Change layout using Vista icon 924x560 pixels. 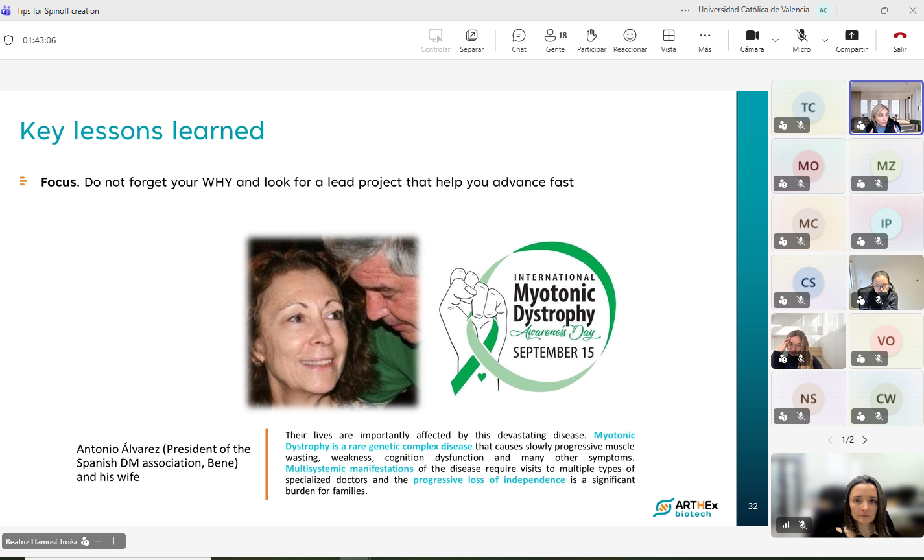coord(669,40)
